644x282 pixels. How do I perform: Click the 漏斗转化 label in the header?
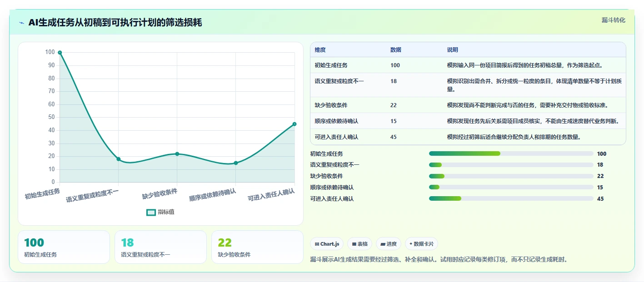[x=614, y=20]
